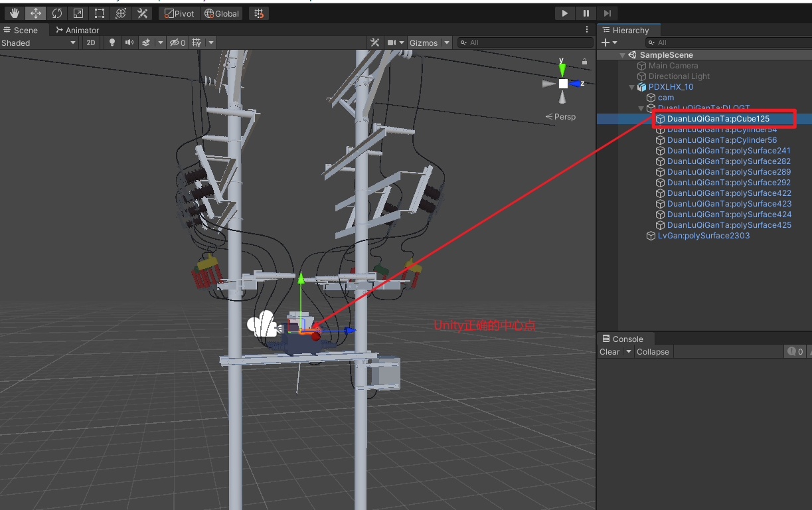The width and height of the screenshot is (812, 510).
Task: Click the blue Z axis gizmo cone
Action: [x=576, y=84]
